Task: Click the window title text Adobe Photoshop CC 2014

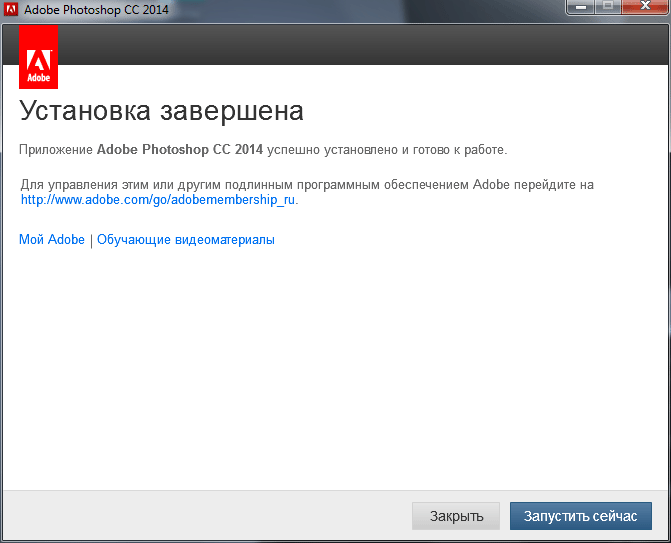Action: point(97,10)
